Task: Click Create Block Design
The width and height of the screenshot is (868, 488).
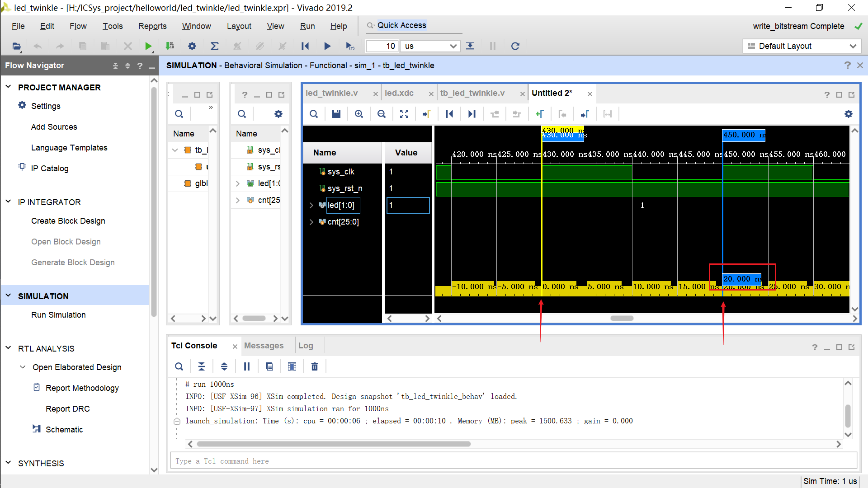Action: point(68,221)
